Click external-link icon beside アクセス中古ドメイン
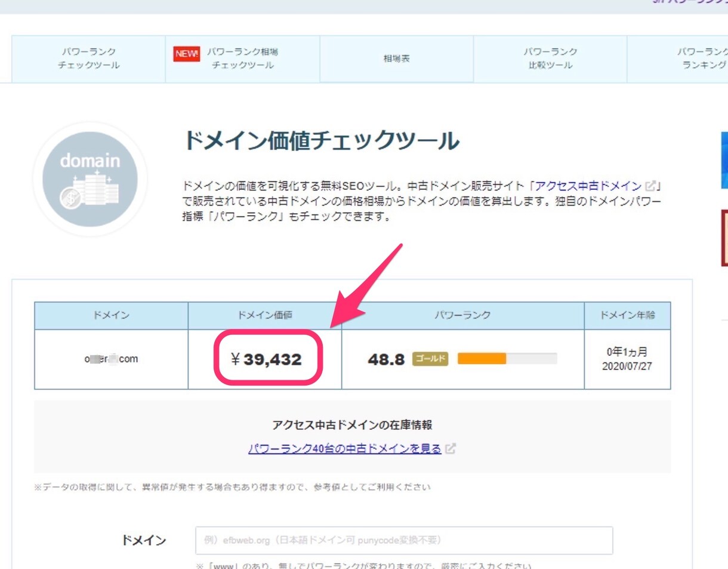728x569 pixels. (x=650, y=186)
